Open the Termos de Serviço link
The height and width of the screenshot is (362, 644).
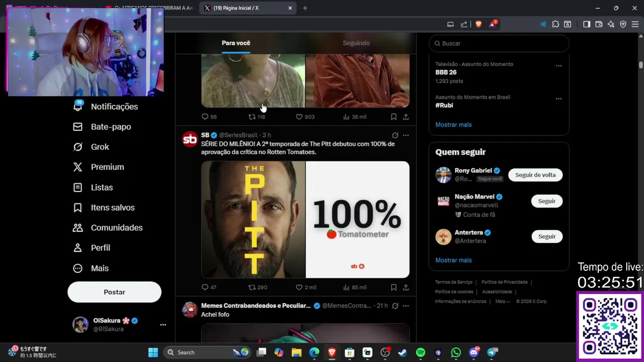pos(454,282)
